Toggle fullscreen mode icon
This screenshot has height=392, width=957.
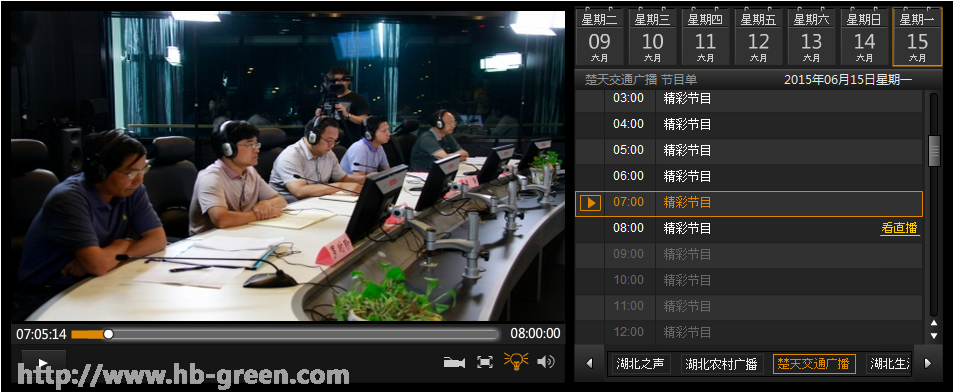(x=485, y=362)
